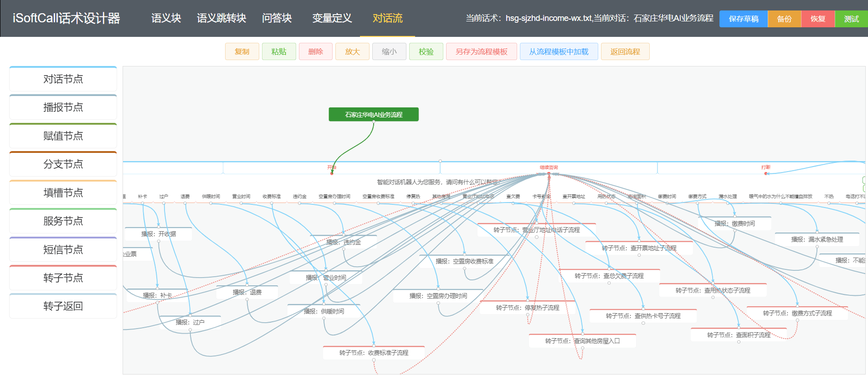This screenshot has width=868, height=375.
Task: Select the 播报:漏水紧急处理 node
Action: 817,239
